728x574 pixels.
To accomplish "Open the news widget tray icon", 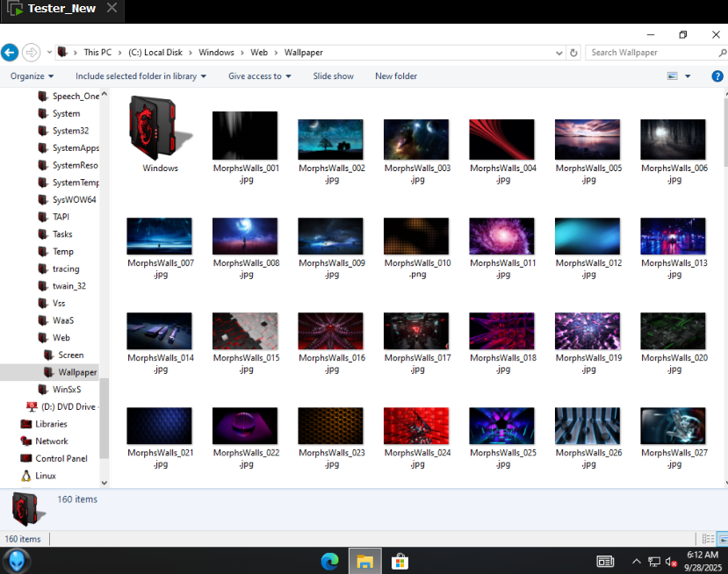I will coord(605,562).
